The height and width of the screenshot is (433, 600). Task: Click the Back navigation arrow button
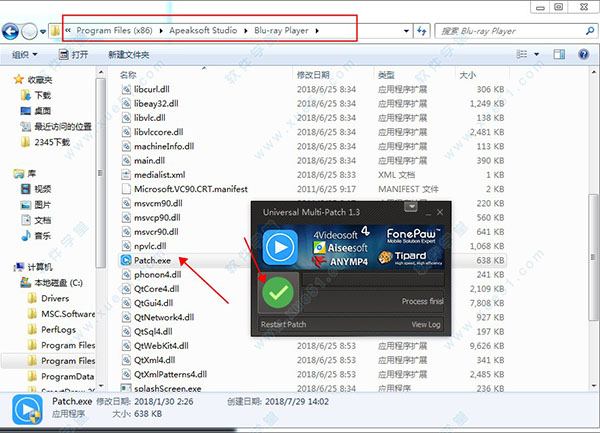(10, 31)
